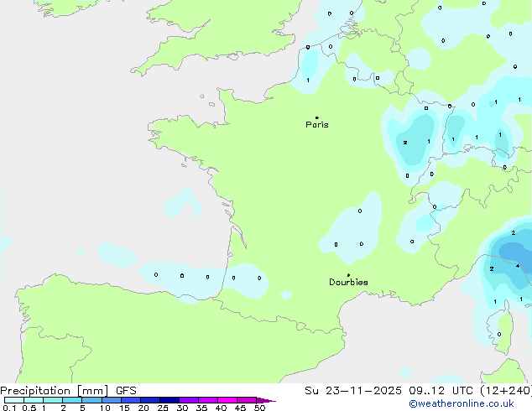Click the 'Precipitation [mm] GFS' title text
Viewport: 532px width, 411px height.
tap(68, 391)
